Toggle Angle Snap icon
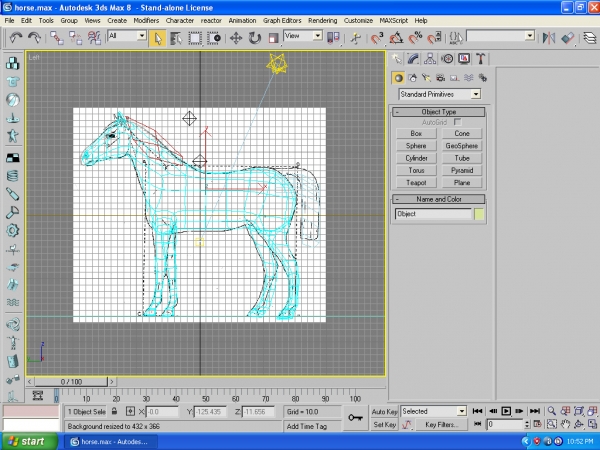The height and width of the screenshot is (450, 600). 396,38
